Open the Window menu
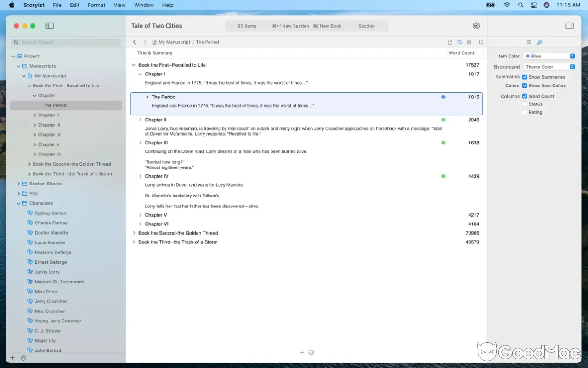 (144, 5)
